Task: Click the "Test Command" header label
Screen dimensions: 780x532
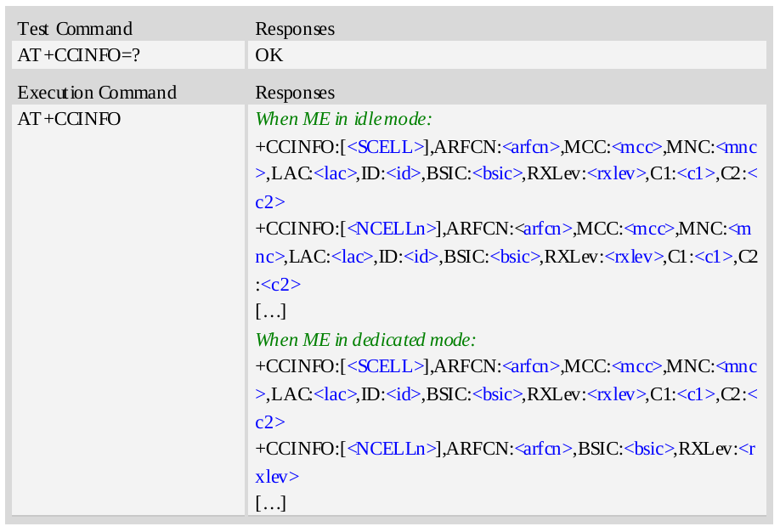Action: [x=75, y=29]
